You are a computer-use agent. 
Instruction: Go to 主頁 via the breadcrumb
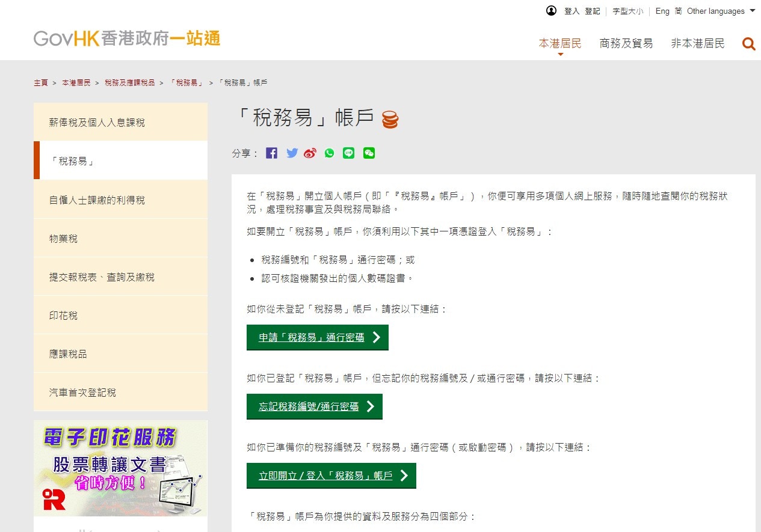[41, 82]
